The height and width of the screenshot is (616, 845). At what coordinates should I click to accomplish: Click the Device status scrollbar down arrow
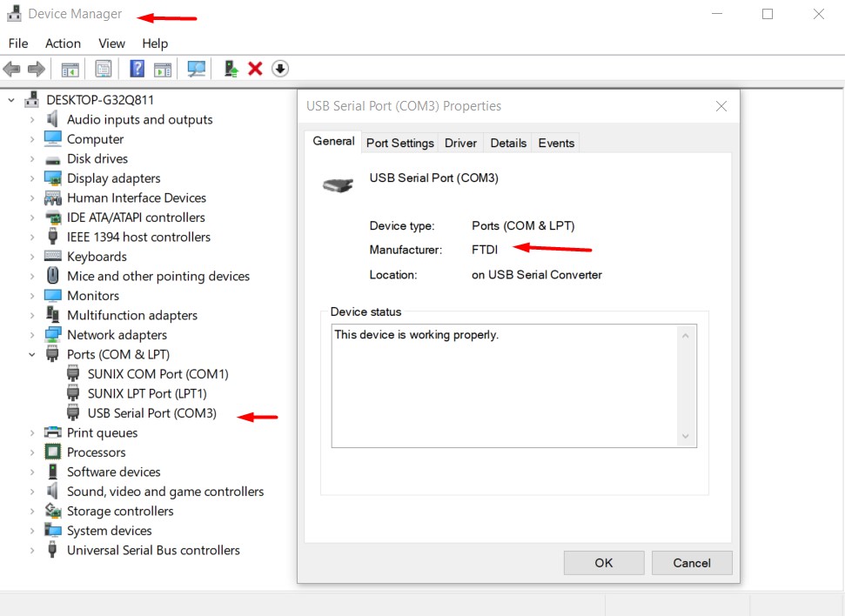click(685, 436)
